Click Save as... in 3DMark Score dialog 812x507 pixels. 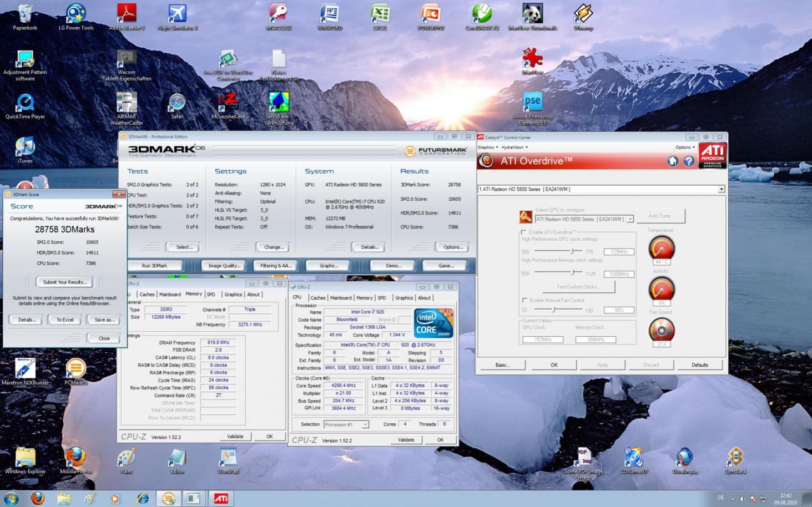click(104, 320)
